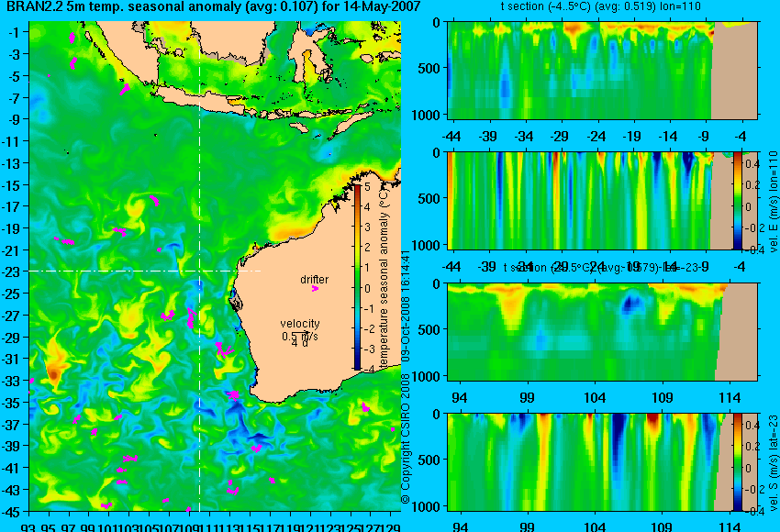Click the eastward velocity section plot at lon=110
780x532 pixels.
coord(603,200)
